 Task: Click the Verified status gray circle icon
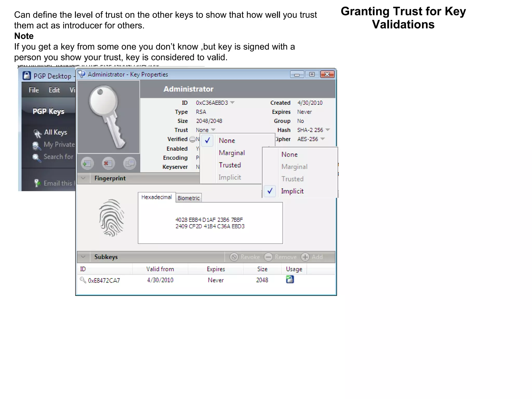click(x=192, y=139)
